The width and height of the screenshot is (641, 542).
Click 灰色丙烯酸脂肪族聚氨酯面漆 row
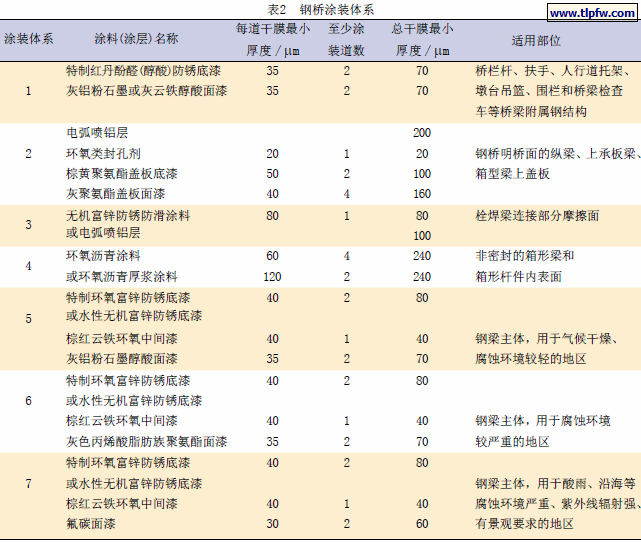(x=147, y=441)
